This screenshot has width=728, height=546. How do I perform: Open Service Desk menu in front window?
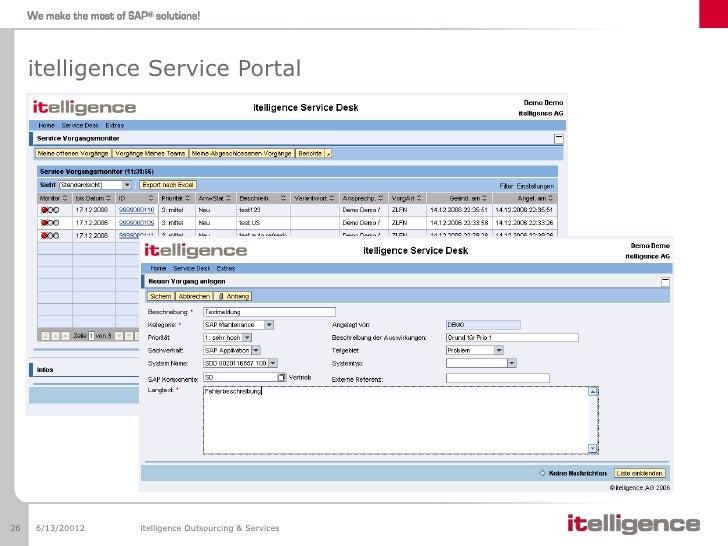(191, 268)
